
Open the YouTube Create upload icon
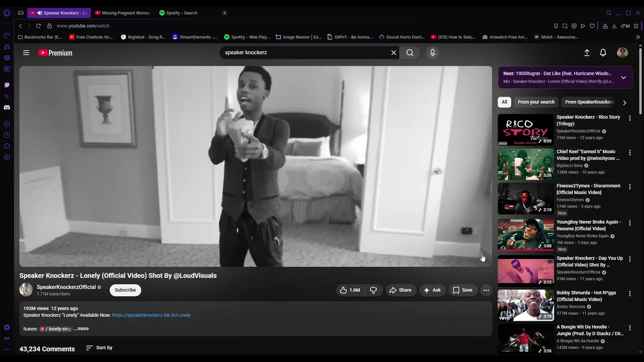(587, 52)
